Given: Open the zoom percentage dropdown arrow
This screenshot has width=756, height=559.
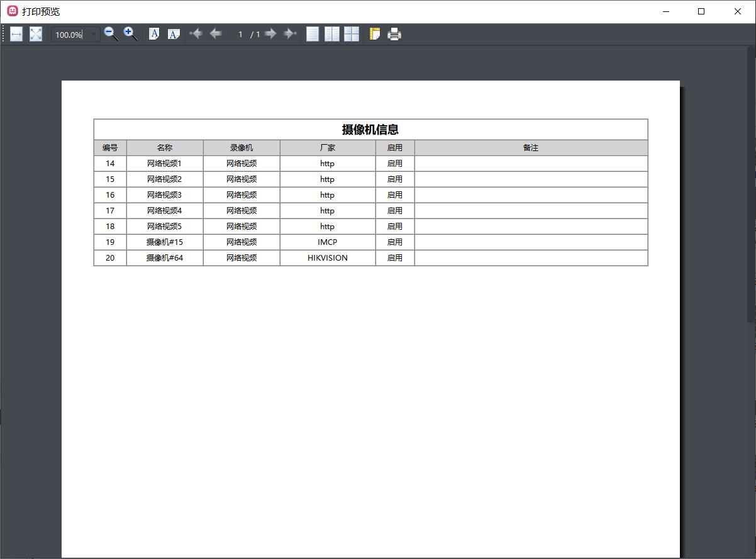Looking at the screenshot, I should coord(94,35).
